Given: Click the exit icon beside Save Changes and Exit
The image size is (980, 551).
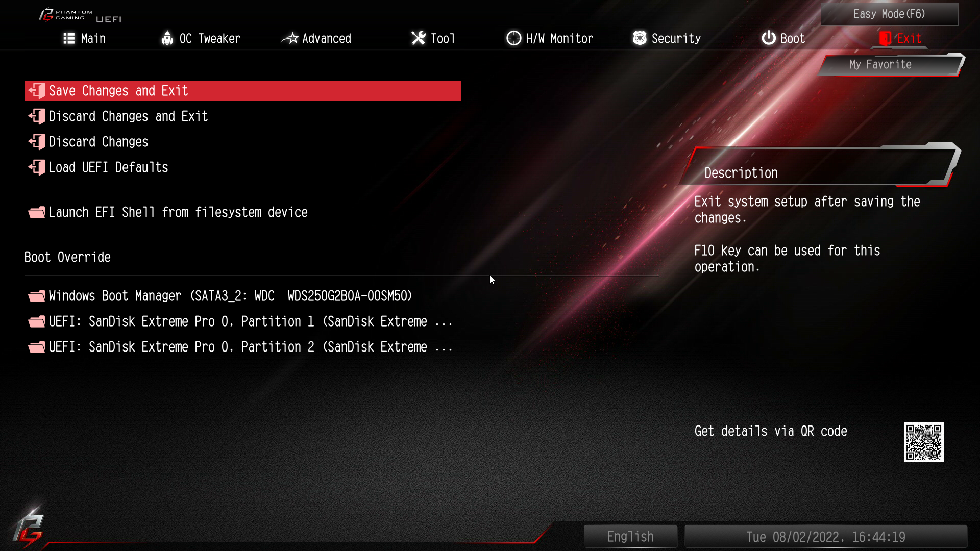Looking at the screenshot, I should point(37,91).
